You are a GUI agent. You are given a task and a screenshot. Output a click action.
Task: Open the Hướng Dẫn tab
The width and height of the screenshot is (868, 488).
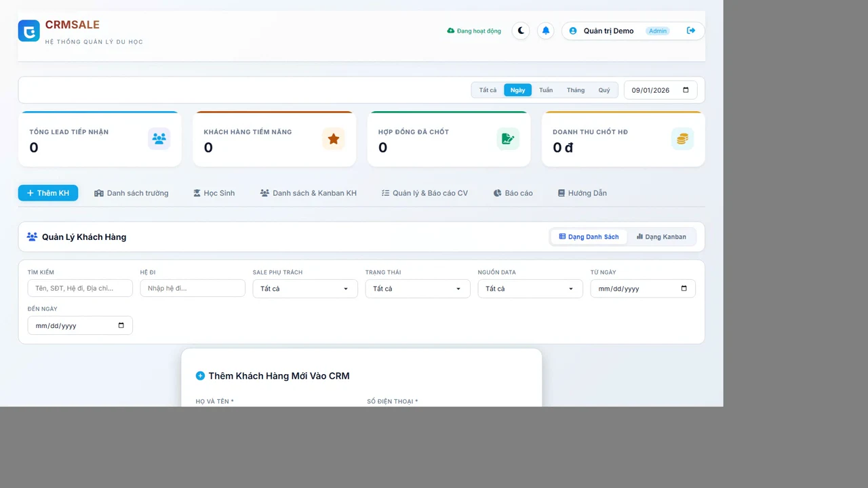(583, 193)
